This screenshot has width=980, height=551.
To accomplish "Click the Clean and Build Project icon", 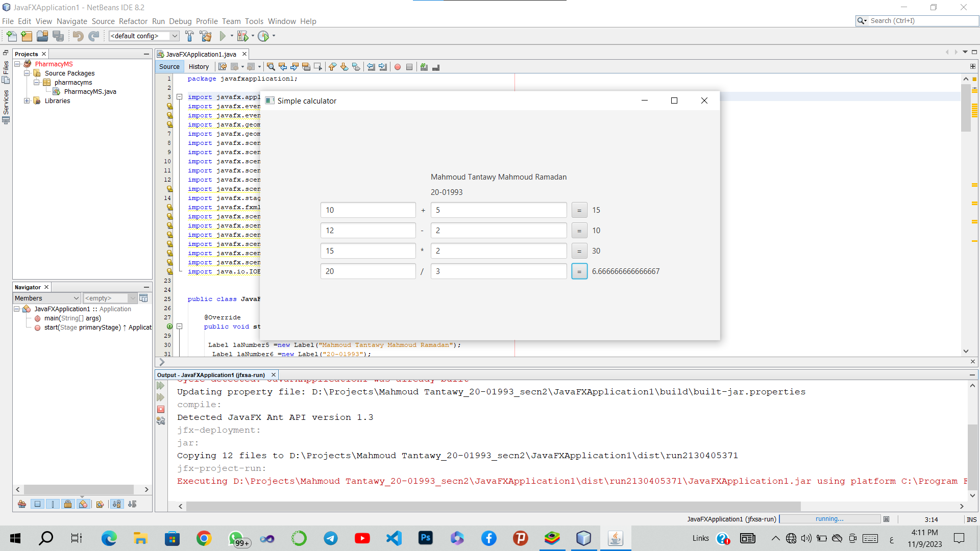I will 206,36.
